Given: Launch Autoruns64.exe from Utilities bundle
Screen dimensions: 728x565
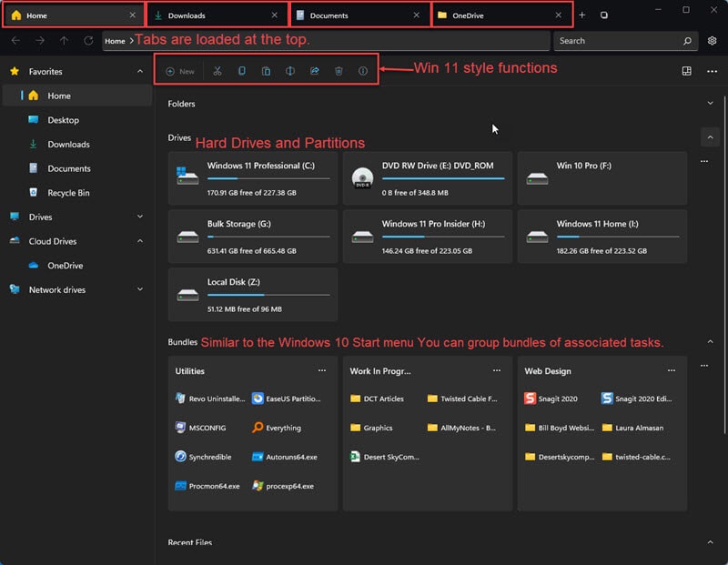Looking at the screenshot, I should point(285,457).
